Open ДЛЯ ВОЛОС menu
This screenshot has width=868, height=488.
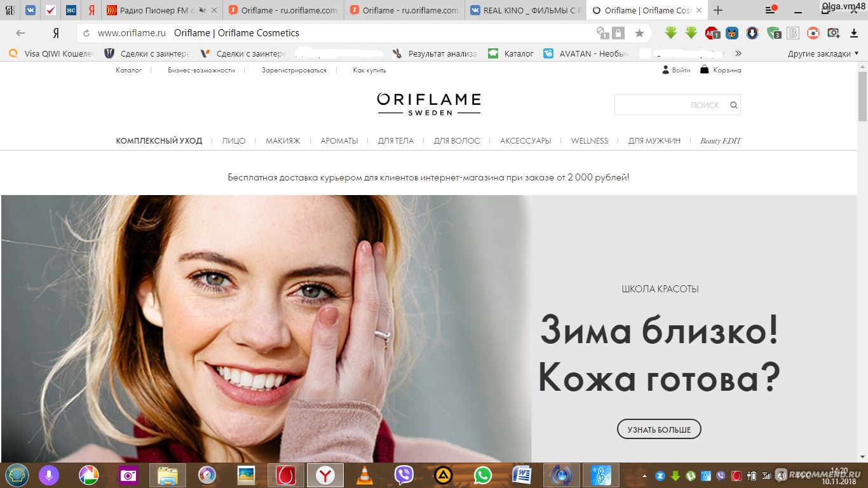click(x=457, y=141)
